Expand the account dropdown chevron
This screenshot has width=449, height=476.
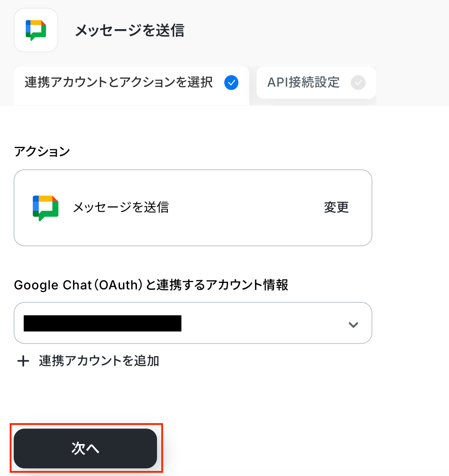[x=353, y=325]
